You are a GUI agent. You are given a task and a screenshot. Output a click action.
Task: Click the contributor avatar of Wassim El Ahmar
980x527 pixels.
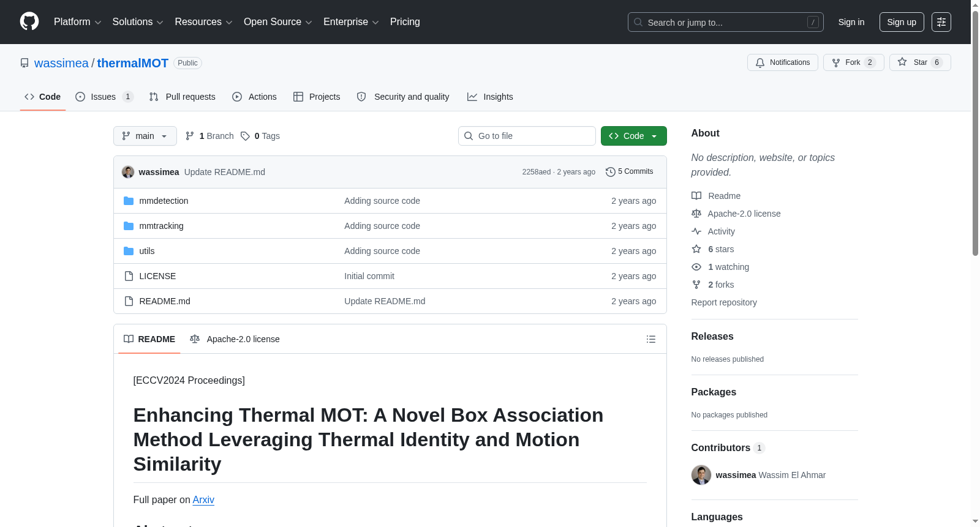click(701, 475)
